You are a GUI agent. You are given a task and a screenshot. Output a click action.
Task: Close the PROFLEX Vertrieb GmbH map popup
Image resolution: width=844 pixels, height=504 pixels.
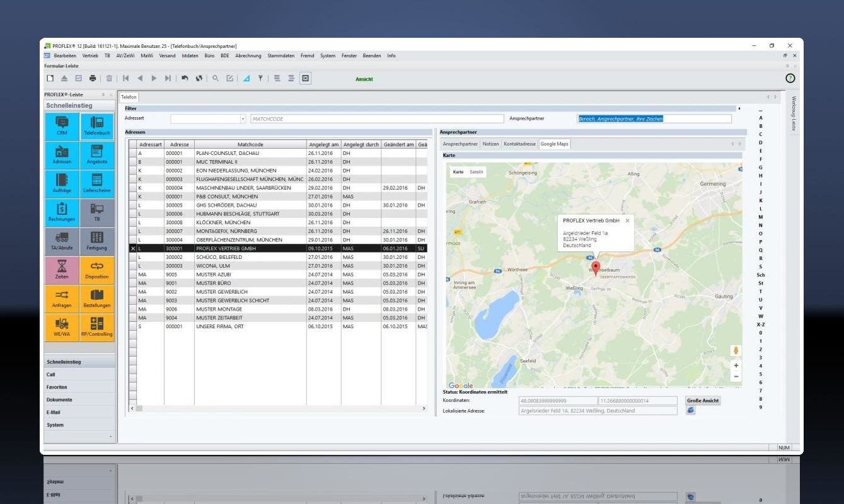pos(627,220)
